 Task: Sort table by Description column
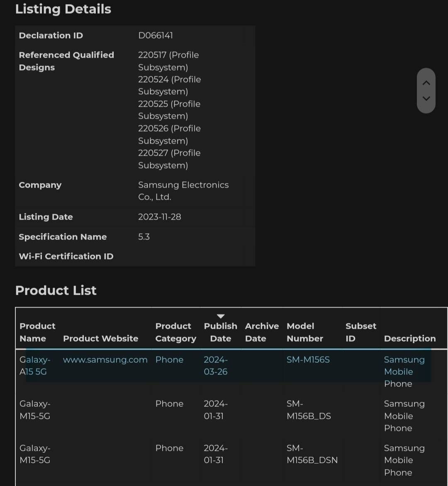point(410,338)
